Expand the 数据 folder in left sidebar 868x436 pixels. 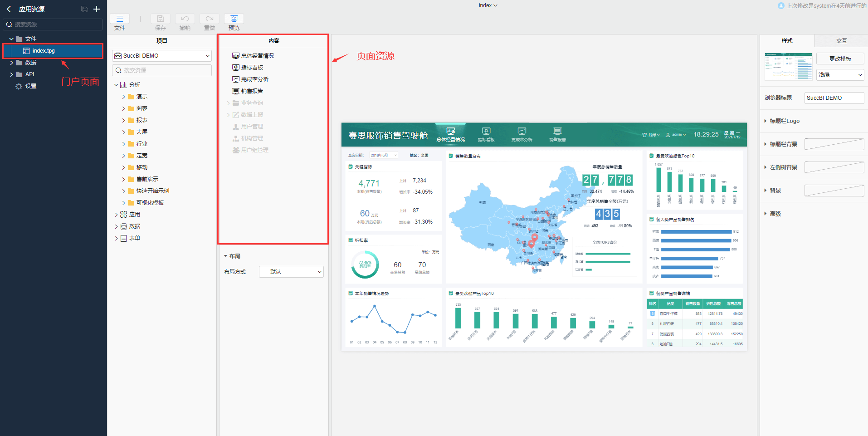pos(12,63)
